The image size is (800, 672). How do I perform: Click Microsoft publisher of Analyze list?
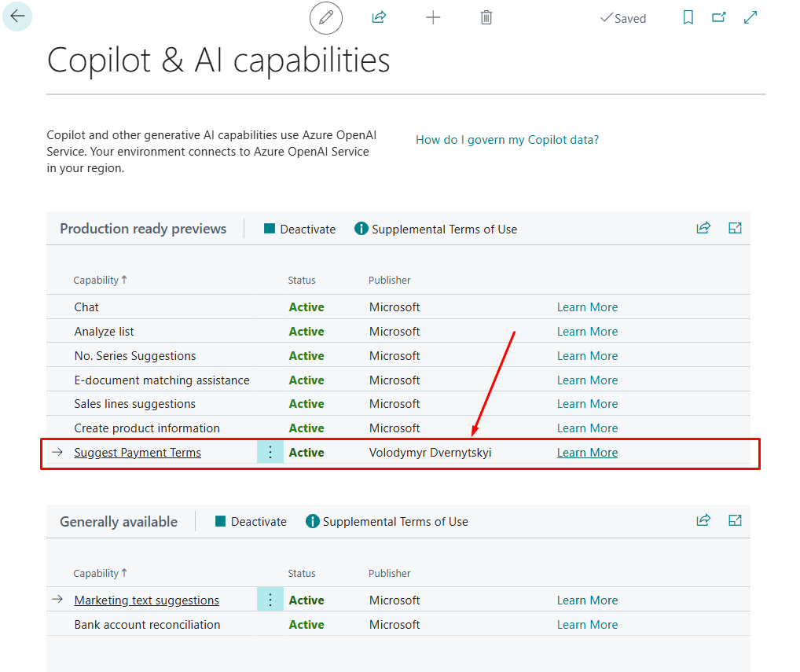pyautogui.click(x=394, y=332)
